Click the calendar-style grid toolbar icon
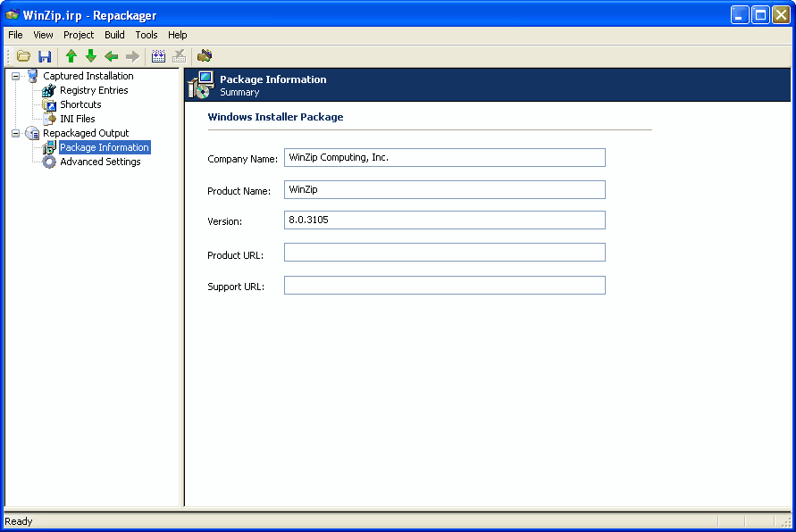Viewport: 796px width, 532px height. [x=159, y=56]
